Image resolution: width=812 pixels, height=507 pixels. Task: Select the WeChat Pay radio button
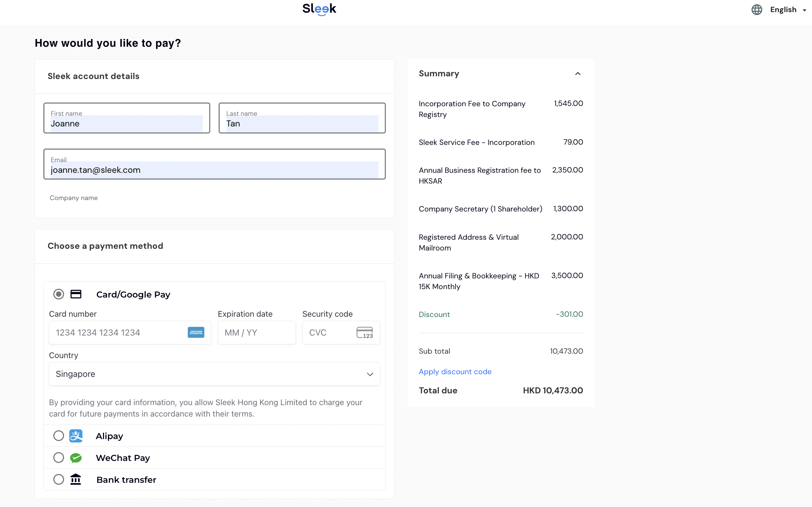tap(59, 458)
